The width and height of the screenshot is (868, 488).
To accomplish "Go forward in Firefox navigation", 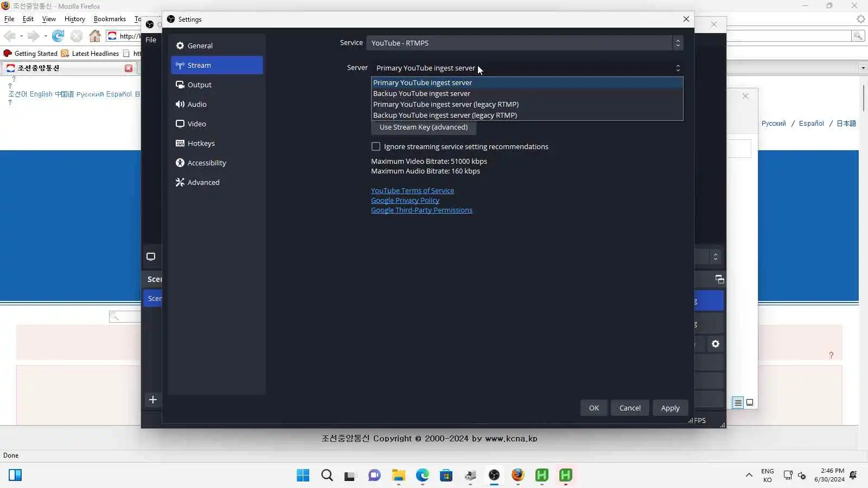I will [34, 36].
